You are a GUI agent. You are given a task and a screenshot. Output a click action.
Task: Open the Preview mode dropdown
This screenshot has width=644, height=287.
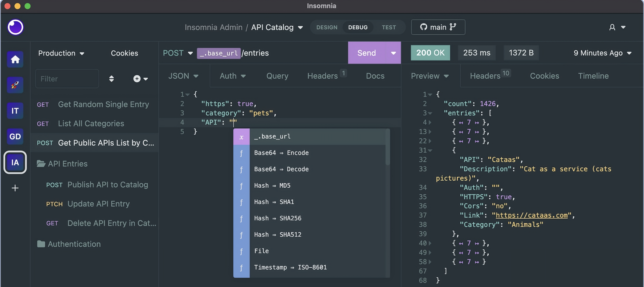[430, 76]
